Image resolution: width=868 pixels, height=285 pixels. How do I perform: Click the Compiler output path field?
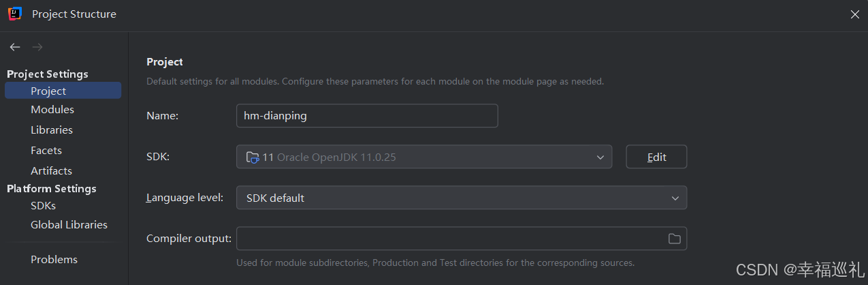pyautogui.click(x=449, y=239)
